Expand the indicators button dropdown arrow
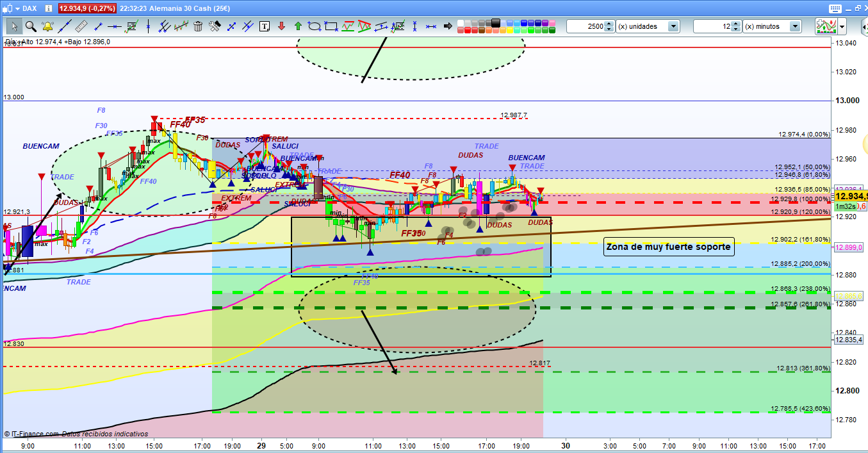Viewport: 868px width, 453px height. pos(842,26)
